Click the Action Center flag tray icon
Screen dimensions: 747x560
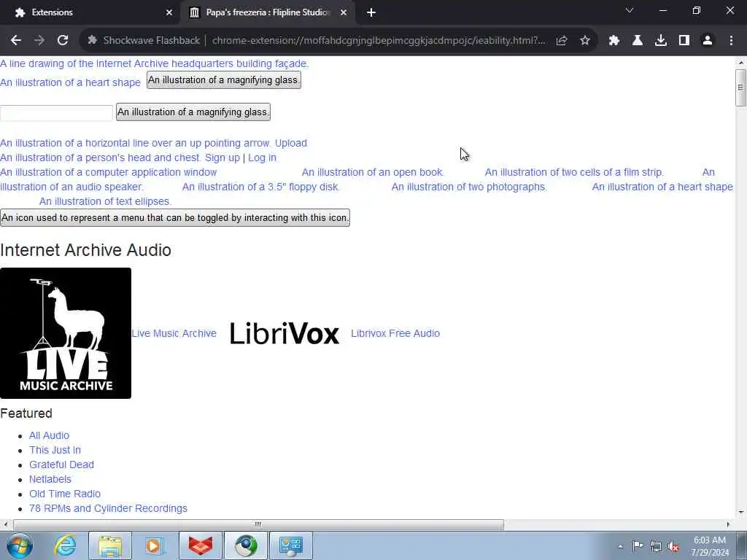pos(638,546)
